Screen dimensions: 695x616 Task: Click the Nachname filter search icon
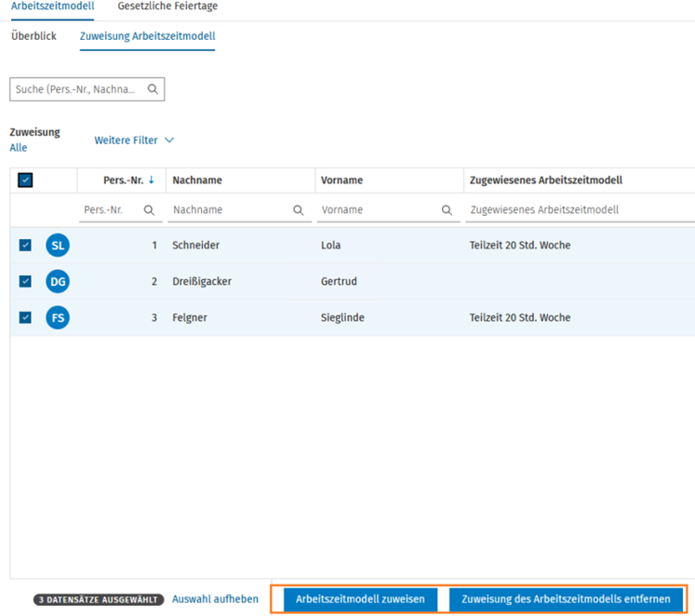299,210
